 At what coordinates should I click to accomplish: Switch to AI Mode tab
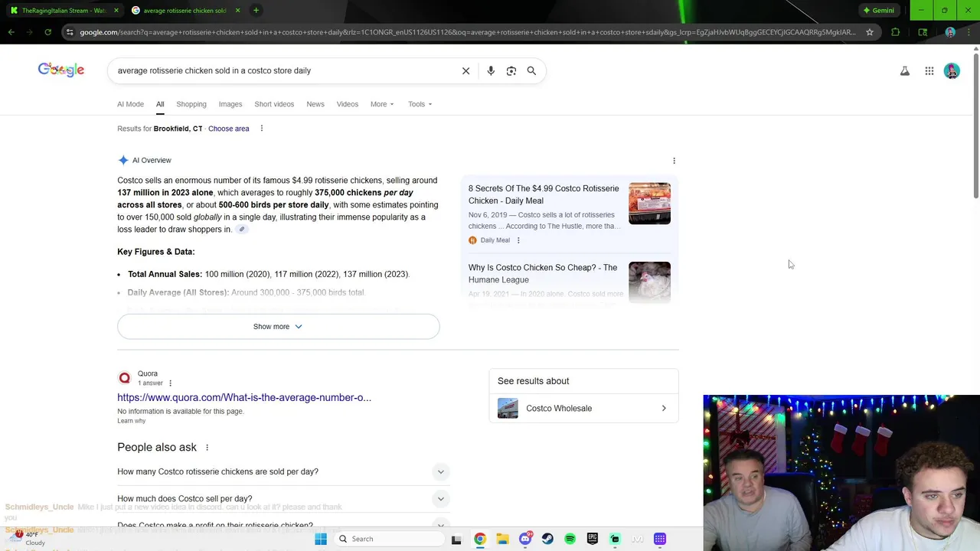[130, 104]
